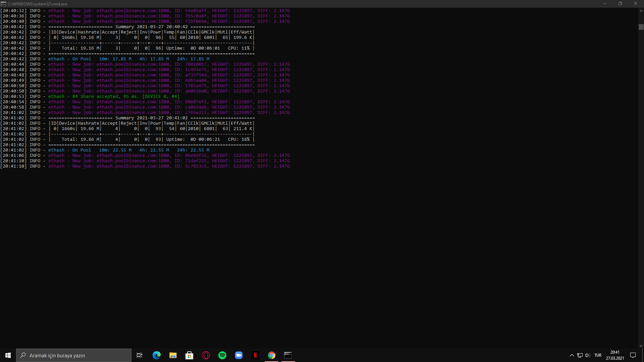Click the taskbar search box
The image size is (644, 362).
74,355
